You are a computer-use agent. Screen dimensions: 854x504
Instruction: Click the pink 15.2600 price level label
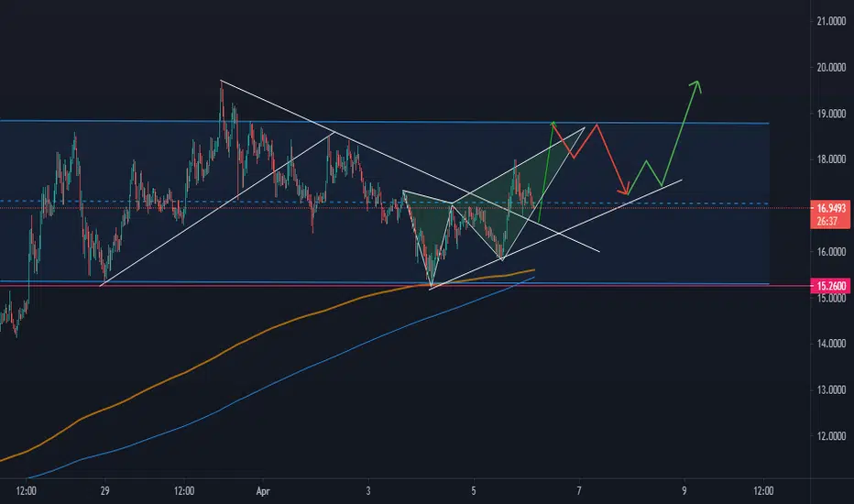tap(830, 286)
